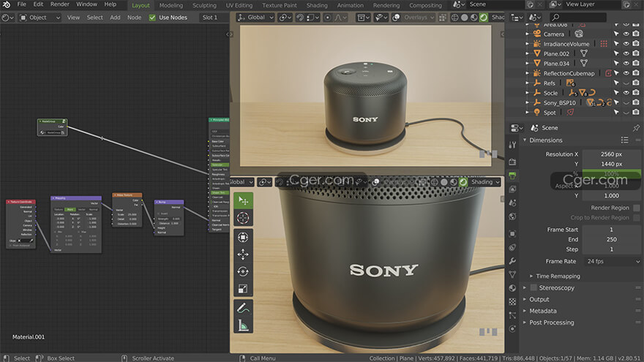
Task: Click the Blender logo menu icon
Action: pyautogui.click(x=7, y=4)
